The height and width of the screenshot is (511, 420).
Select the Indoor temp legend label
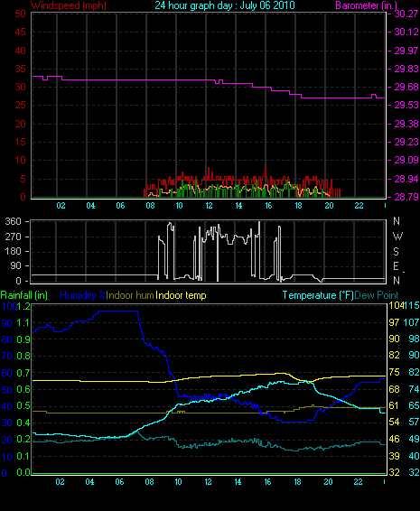coord(181,295)
